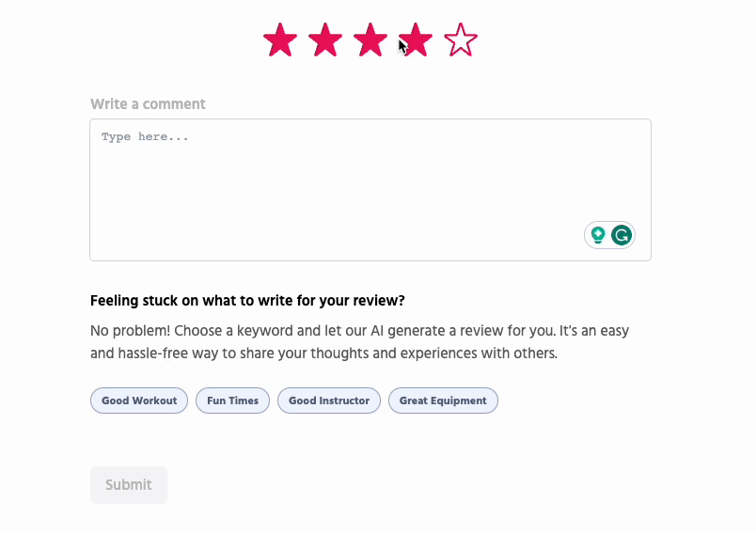This screenshot has width=756, height=534.
Task: Click the 'No problem! Choose a keyword' text line
Action: click(359, 331)
